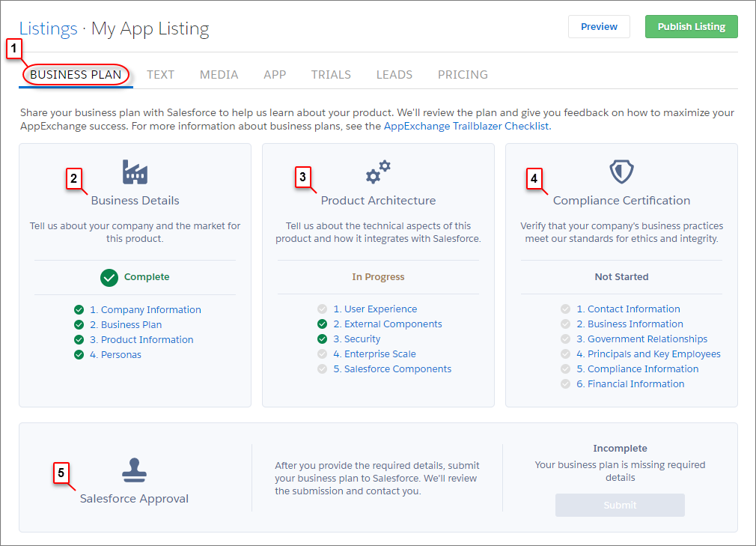Open 1. User Experience link
The image size is (756, 546).
pyautogui.click(x=375, y=309)
